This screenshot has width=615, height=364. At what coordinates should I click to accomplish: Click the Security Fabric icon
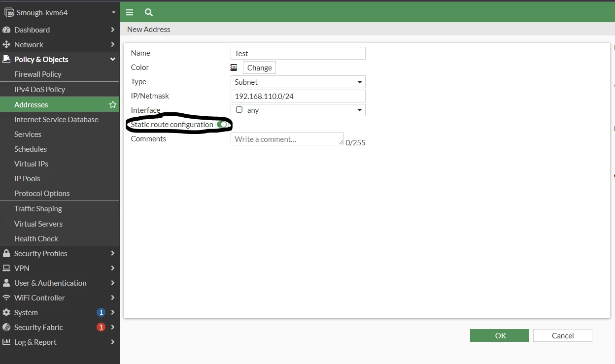(6, 327)
